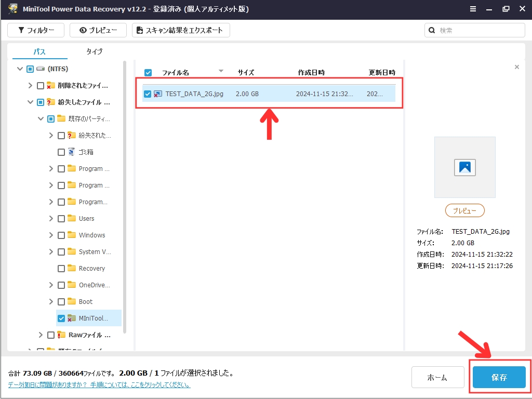
Task: Click the TEST_DATA_2G.jpg file type icon
Action: coord(158,94)
